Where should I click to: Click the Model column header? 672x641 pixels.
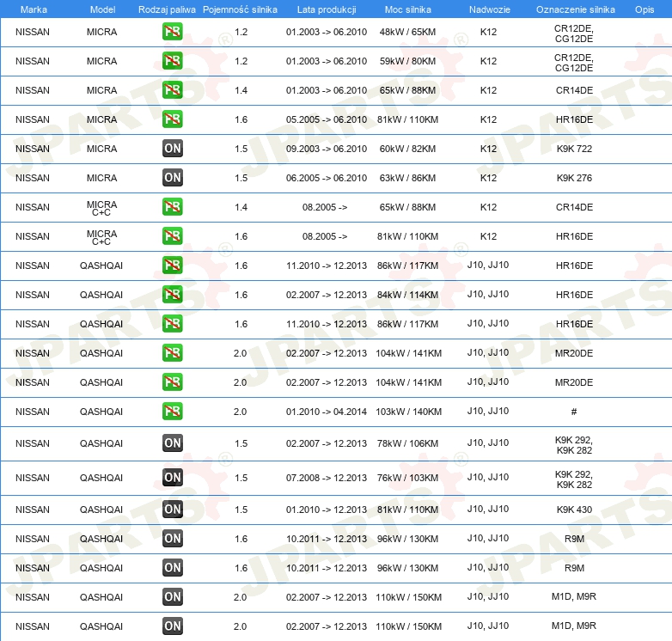pyautogui.click(x=102, y=9)
